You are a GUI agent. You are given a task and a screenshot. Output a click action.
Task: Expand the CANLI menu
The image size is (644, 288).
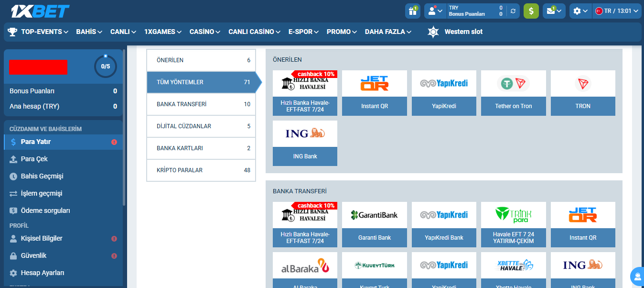point(123,32)
